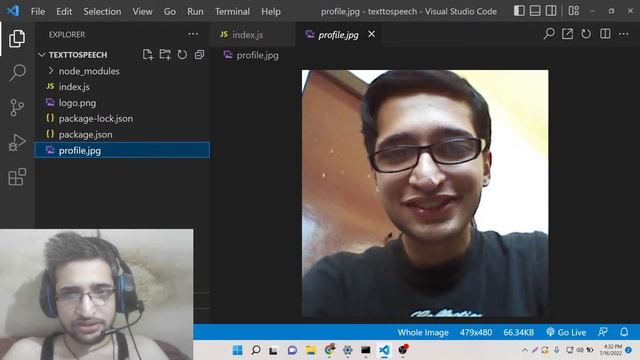Viewport: 640px width, 360px height.
Task: Toggle the secondary side bar layout
Action: point(551,11)
